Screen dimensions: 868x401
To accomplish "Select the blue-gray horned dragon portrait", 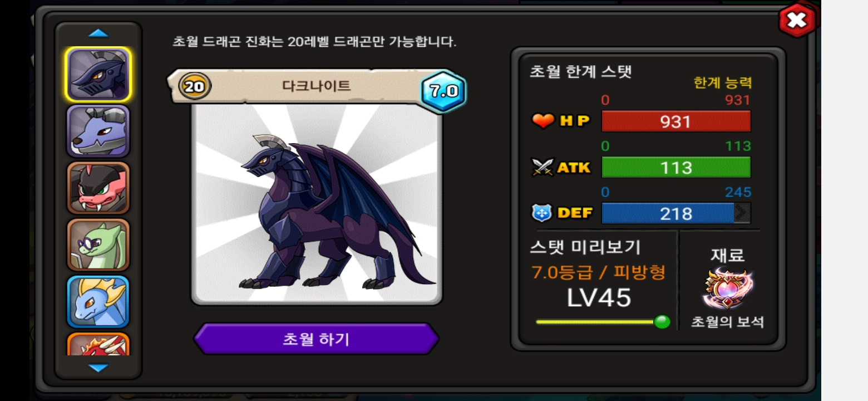I will [98, 131].
